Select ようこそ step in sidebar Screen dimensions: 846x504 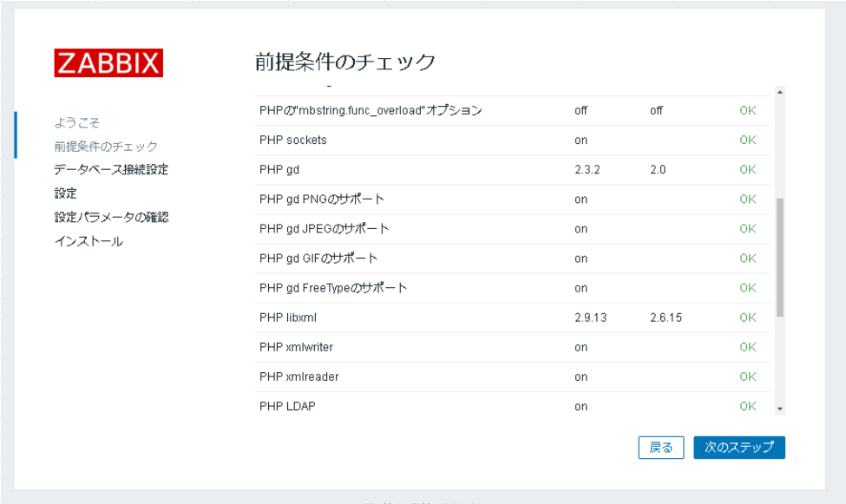pyautogui.click(x=77, y=122)
